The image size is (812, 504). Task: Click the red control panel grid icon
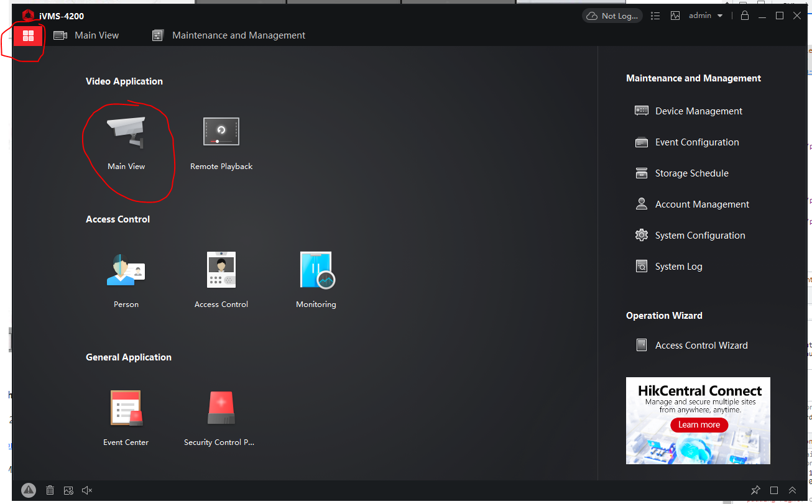[28, 35]
